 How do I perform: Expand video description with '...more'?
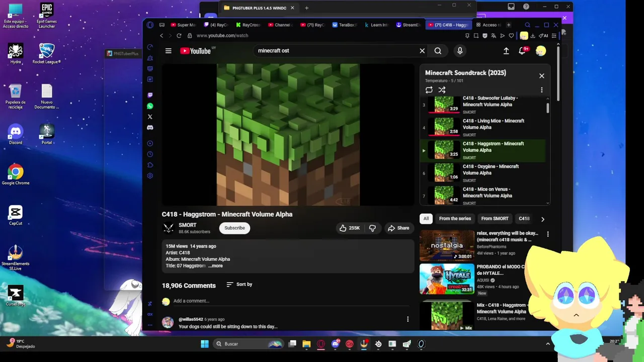click(215, 266)
